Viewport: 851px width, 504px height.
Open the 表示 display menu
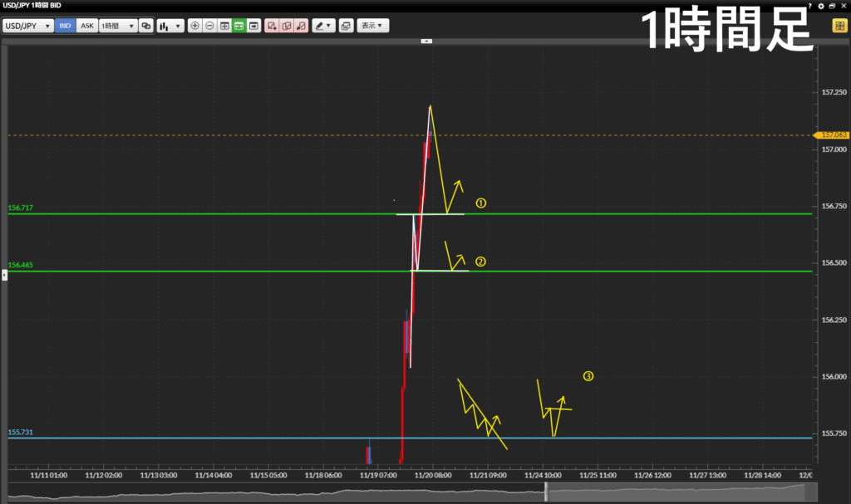(373, 26)
